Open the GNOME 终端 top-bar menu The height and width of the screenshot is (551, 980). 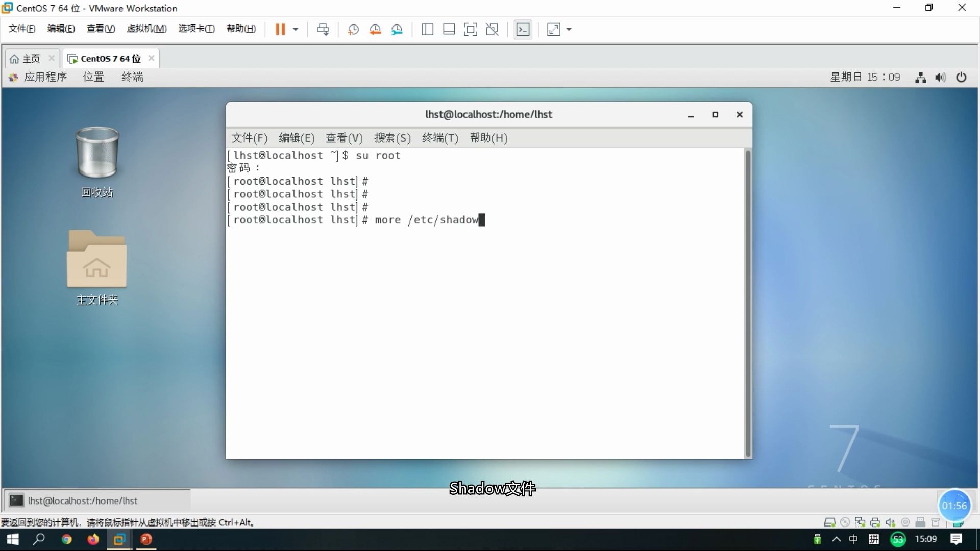coord(132,77)
